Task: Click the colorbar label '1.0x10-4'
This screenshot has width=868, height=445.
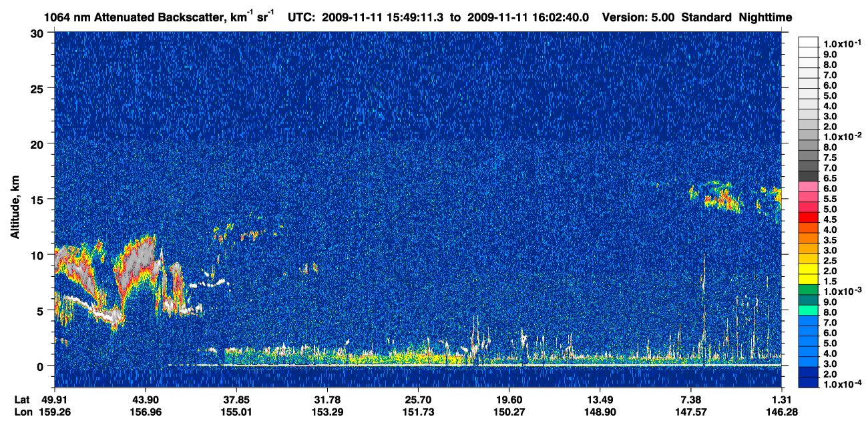Action: (x=842, y=385)
